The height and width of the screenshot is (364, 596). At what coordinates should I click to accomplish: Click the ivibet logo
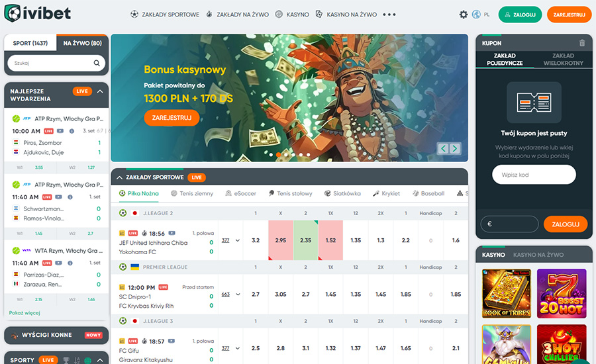pos(37,14)
